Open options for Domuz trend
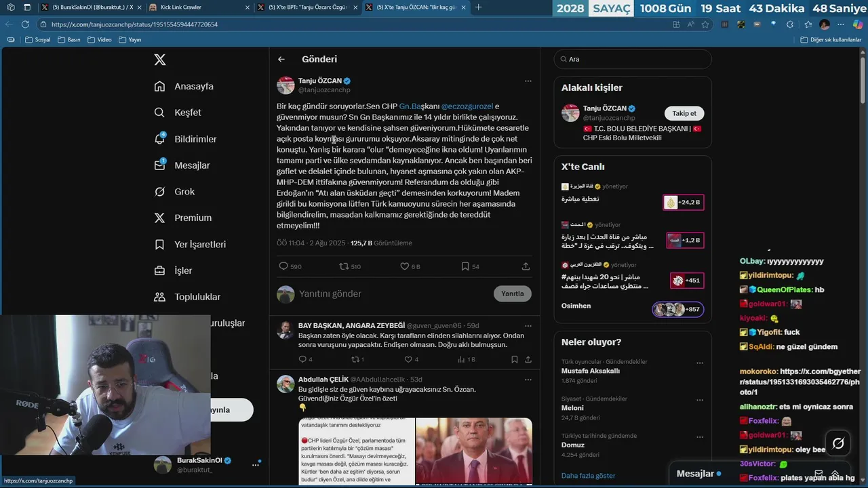 (x=700, y=436)
